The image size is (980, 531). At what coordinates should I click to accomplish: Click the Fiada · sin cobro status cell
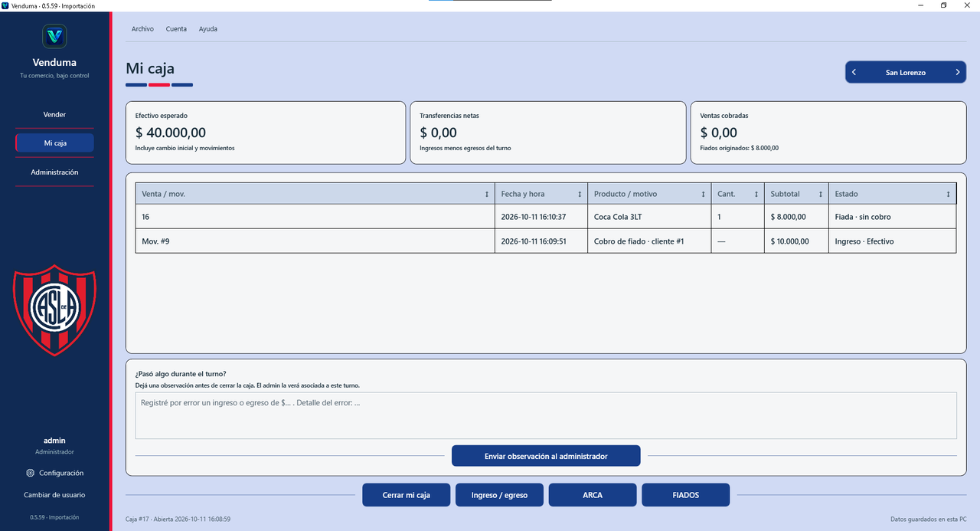(x=893, y=217)
